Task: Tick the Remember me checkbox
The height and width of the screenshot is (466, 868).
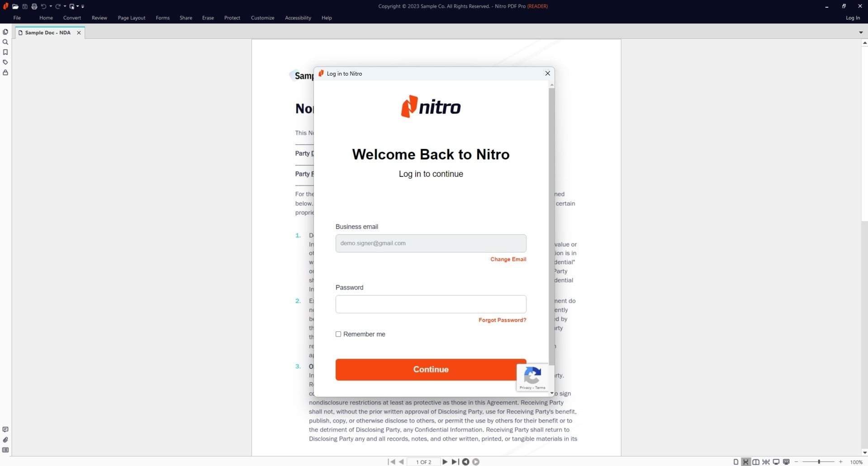Action: point(338,334)
